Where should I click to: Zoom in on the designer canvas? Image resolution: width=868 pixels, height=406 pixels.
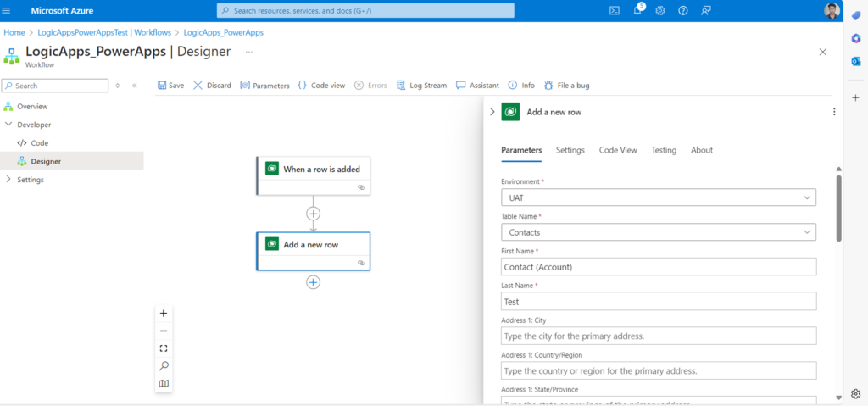tap(164, 314)
